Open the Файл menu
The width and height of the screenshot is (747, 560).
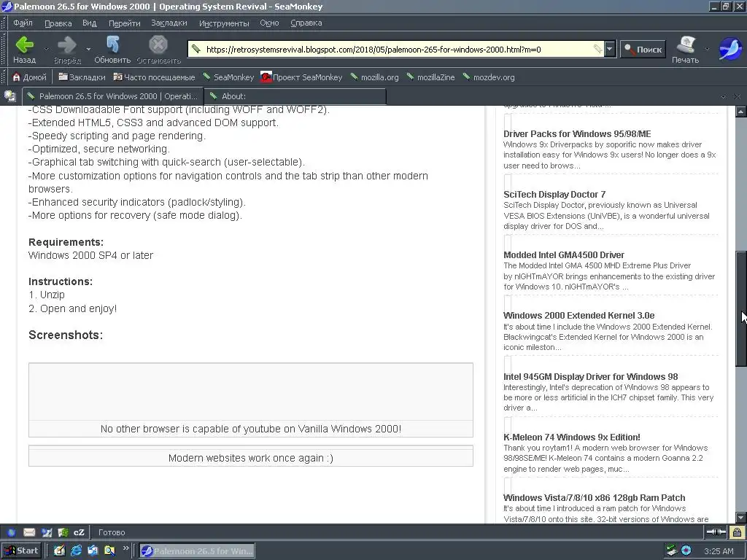click(x=23, y=23)
